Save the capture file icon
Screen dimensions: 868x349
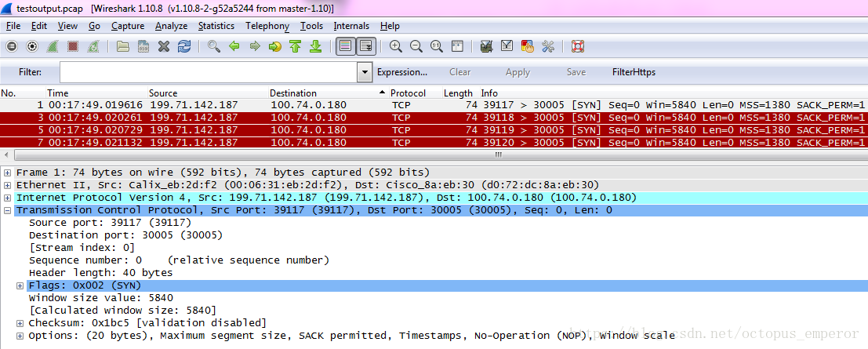click(x=143, y=47)
